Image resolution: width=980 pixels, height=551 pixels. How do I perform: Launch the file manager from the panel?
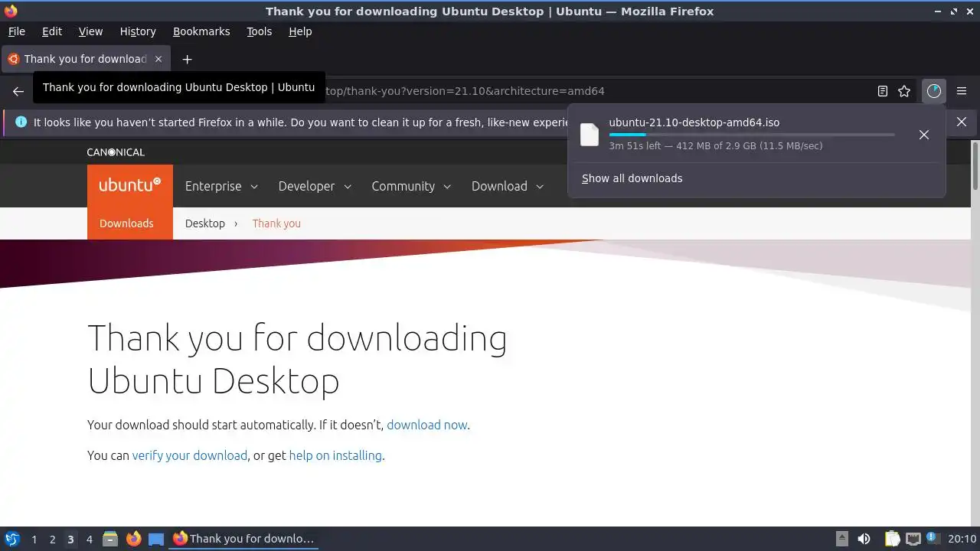coord(110,539)
